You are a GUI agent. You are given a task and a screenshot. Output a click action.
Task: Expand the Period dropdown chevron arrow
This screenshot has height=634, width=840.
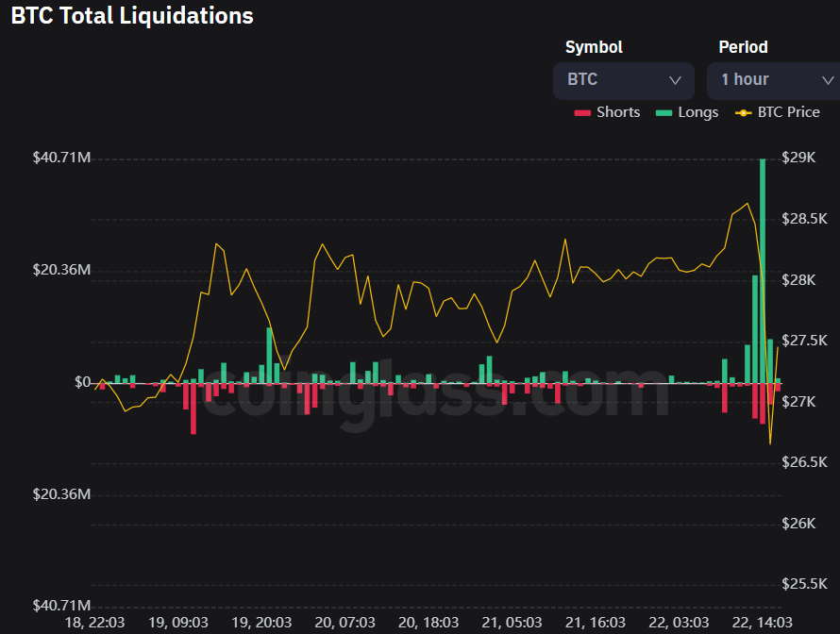tap(828, 80)
